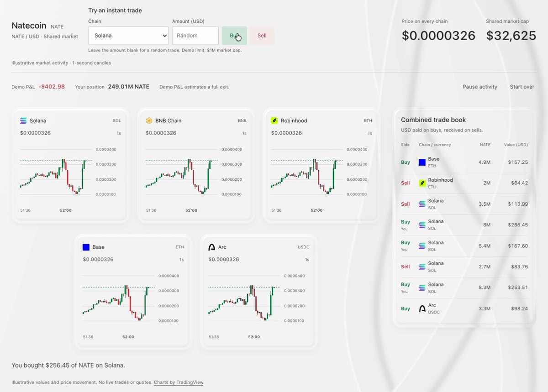
Task: Click the USDC label in the Arc chart card
Action: 303,247
